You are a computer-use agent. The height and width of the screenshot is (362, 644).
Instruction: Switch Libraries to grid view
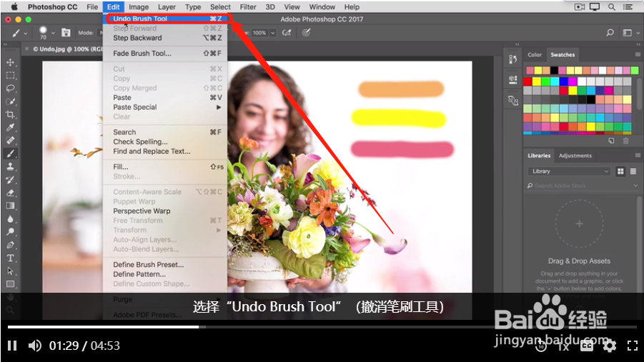[x=620, y=171]
